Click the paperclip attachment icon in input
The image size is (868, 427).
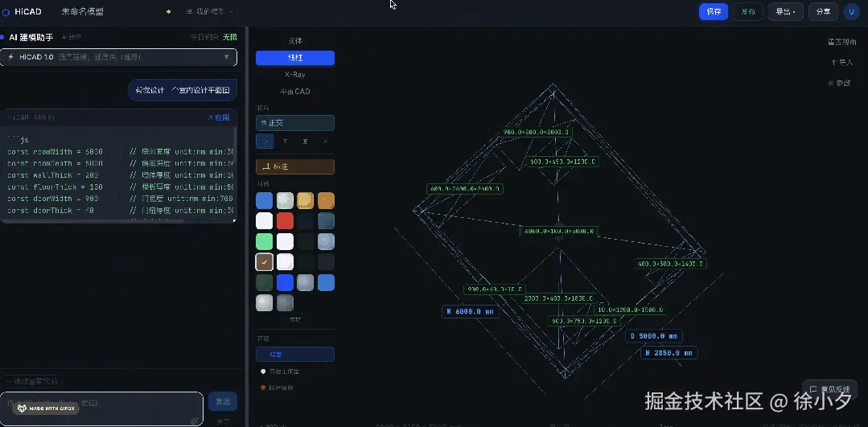[x=195, y=421]
